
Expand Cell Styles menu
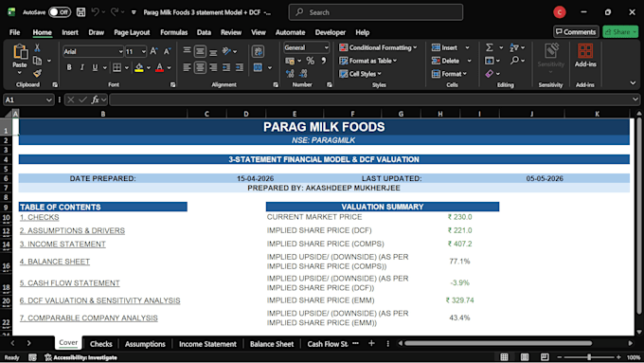360,74
